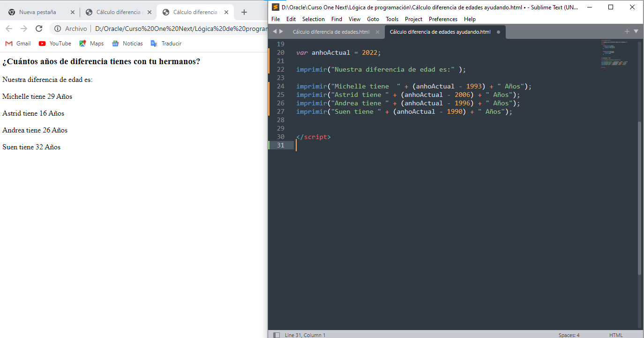Open the Find menu in Sublime Text
Viewport: 644px width, 338px height.
pyautogui.click(x=337, y=19)
